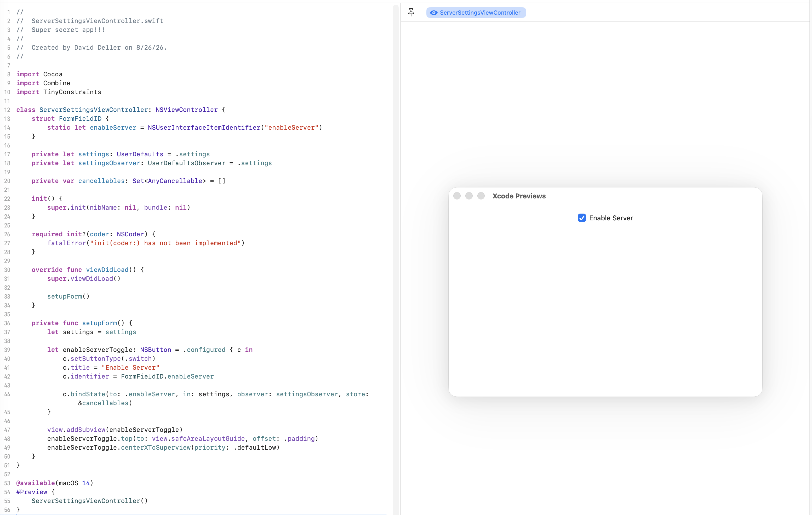Zoom the Xcode Previews window
Viewport: 812px width, 515px height.
coord(481,196)
